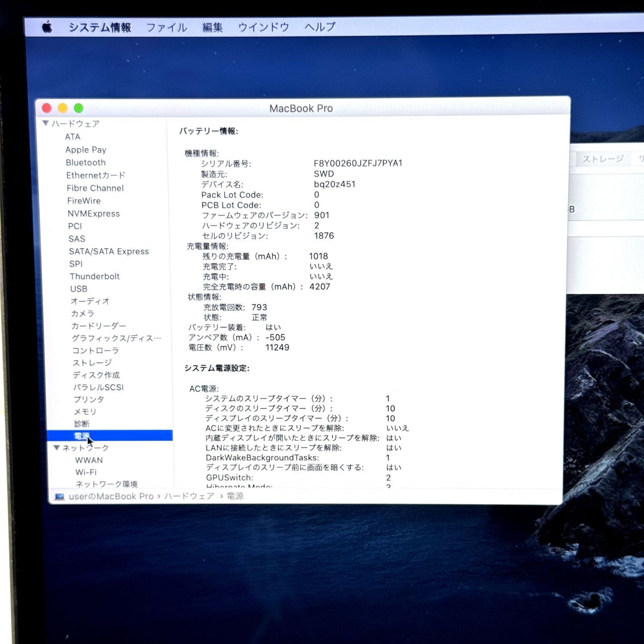Screen dimensions: 644x644
Task: Select メモリ in the sidebar
Action: [85, 411]
